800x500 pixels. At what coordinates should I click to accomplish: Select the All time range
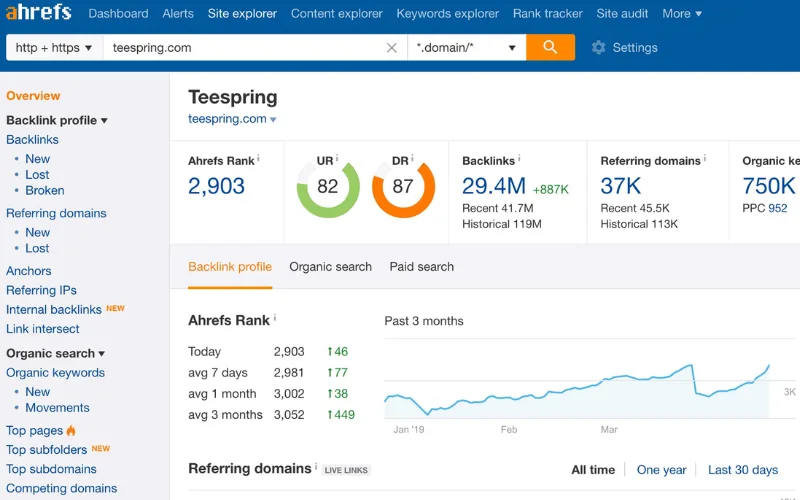(593, 470)
